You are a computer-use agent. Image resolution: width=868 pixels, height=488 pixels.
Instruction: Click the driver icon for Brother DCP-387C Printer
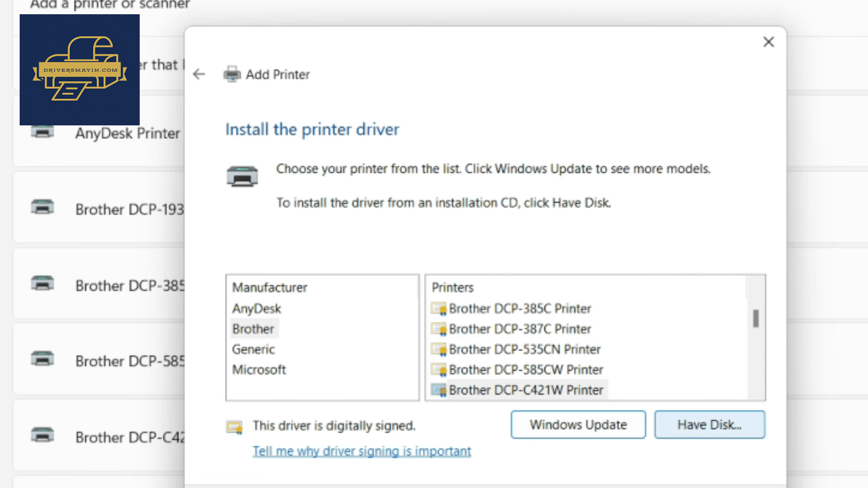coord(439,329)
